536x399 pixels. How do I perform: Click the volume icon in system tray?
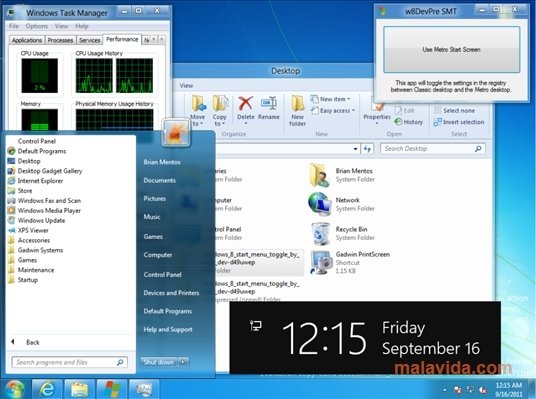tap(483, 389)
